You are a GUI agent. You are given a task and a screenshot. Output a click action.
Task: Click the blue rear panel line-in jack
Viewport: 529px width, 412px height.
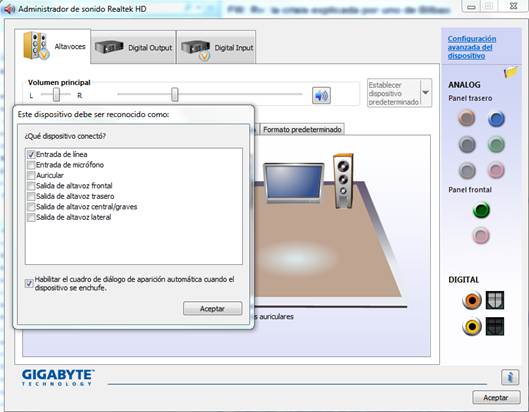[496, 119]
